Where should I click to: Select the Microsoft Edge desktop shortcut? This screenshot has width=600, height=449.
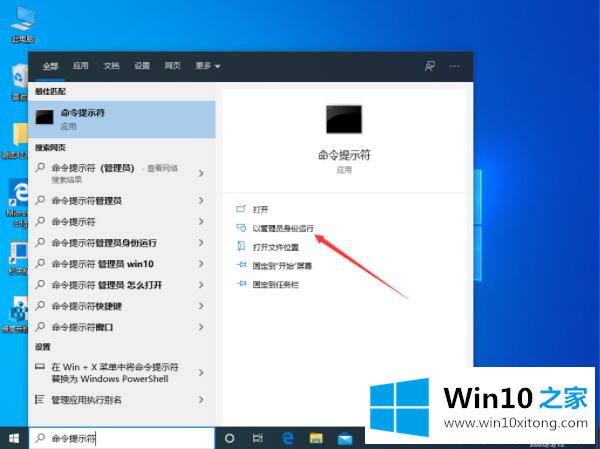pos(16,204)
